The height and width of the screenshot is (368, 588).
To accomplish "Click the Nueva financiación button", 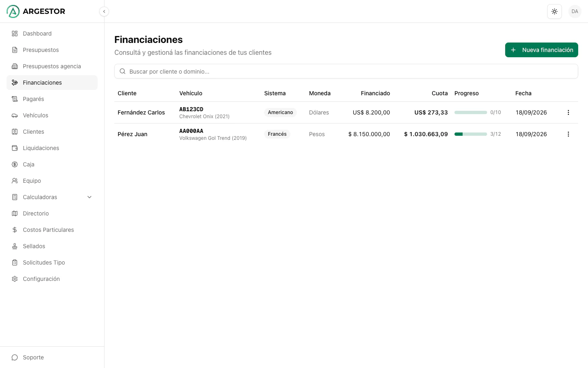I will [541, 50].
